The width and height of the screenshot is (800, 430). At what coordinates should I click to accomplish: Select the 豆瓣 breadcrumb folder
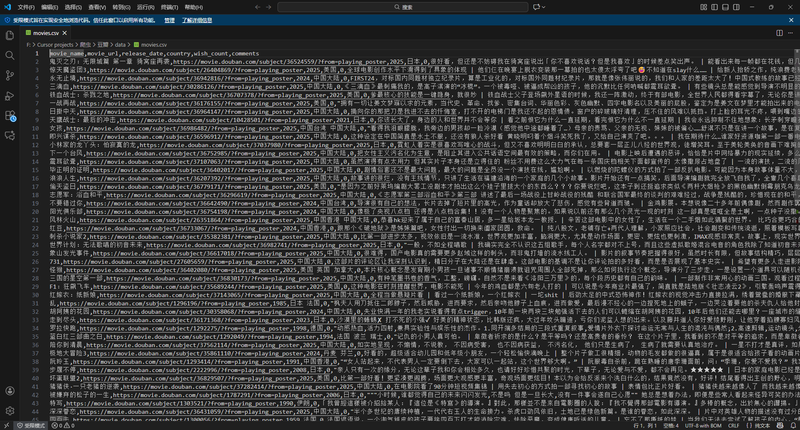[x=103, y=45]
